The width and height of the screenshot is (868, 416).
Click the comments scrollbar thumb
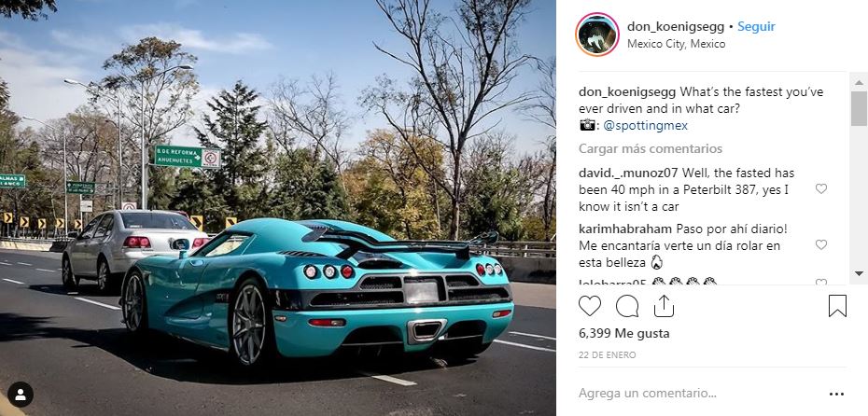[859, 109]
